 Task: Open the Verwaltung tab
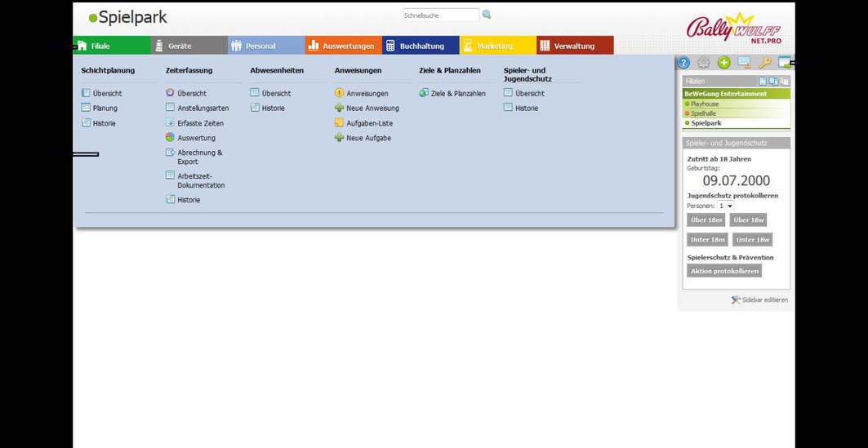pos(575,46)
